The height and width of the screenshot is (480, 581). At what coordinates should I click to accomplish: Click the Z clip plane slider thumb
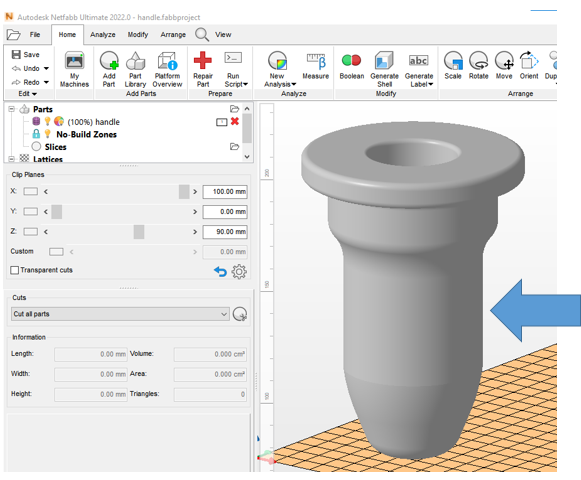[x=139, y=232]
